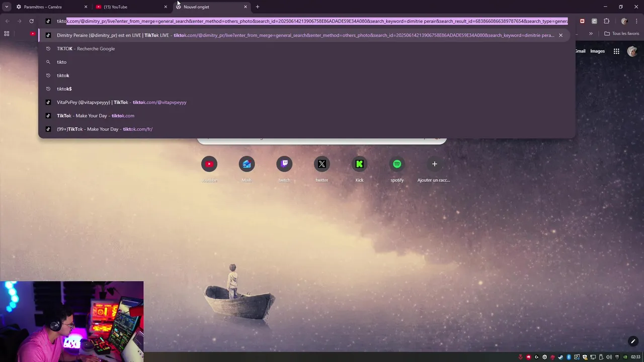Screen dimensions: 644x362
Task: Open the Mails shortcut tile
Action: tap(247, 164)
